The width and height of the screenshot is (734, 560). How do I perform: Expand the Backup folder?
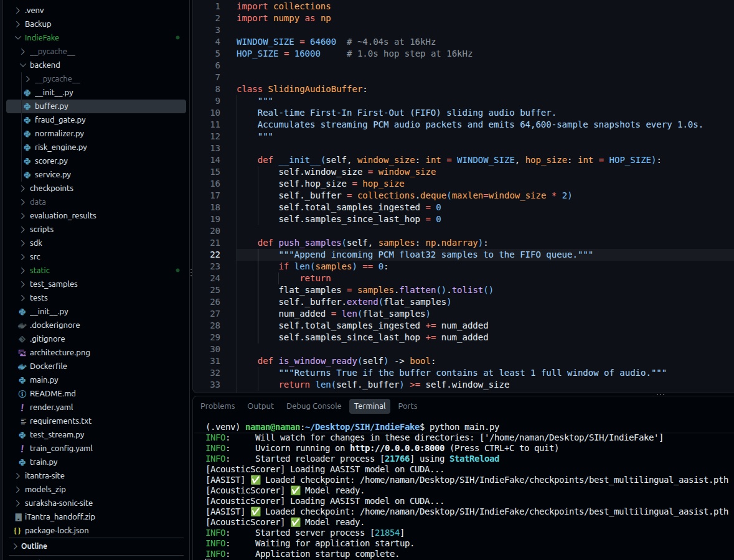[18, 24]
